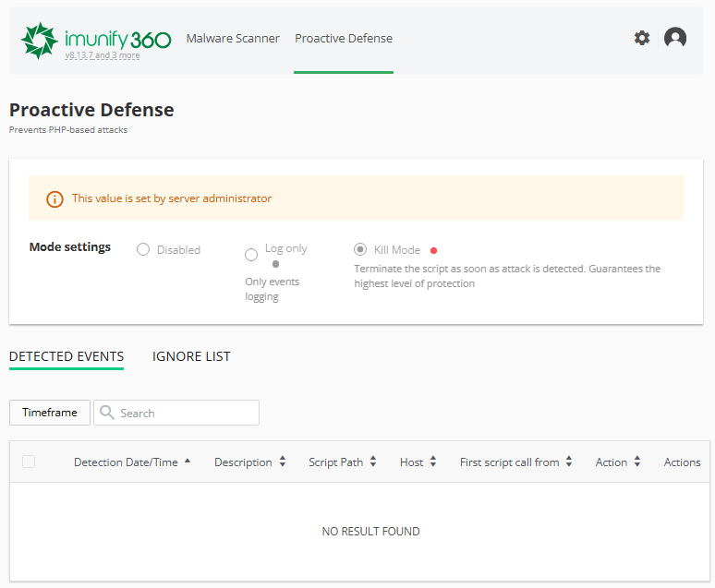This screenshot has width=715, height=588.
Task: Sort the table by Host
Action: [418, 462]
